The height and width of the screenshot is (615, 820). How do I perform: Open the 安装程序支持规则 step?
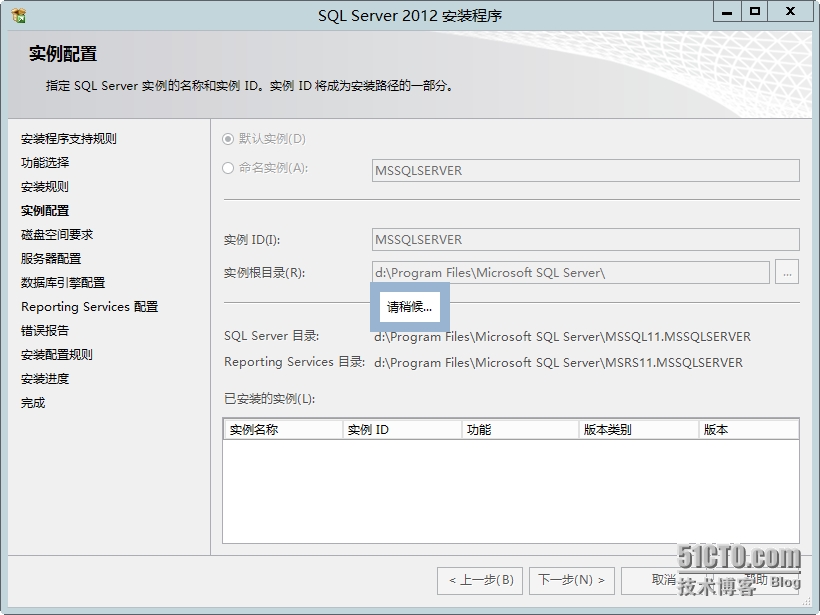[69, 139]
